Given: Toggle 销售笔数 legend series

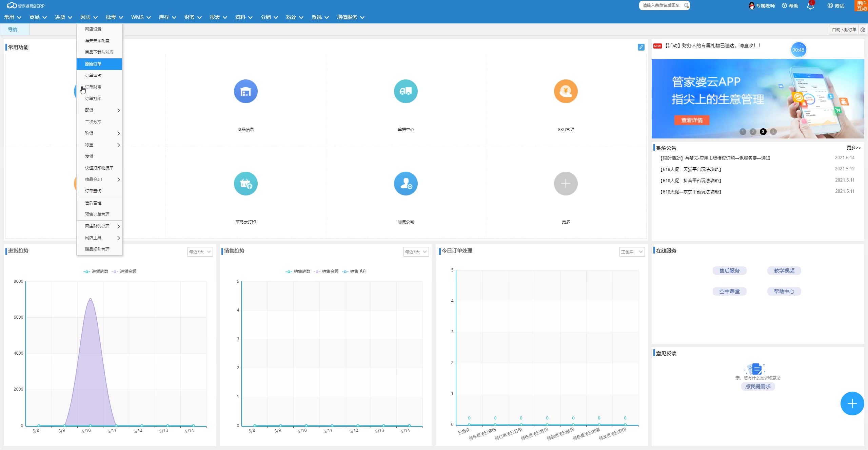Looking at the screenshot, I should click(x=298, y=271).
